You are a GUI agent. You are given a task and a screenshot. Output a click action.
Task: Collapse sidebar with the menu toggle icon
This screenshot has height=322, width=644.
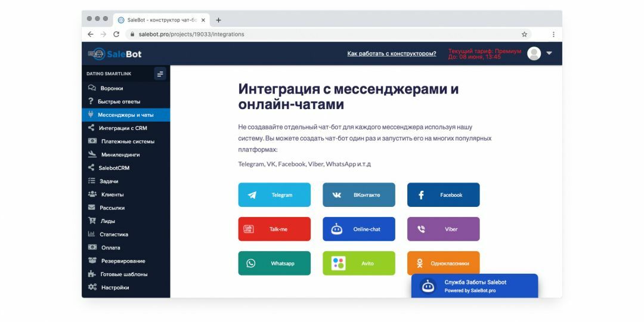(160, 74)
